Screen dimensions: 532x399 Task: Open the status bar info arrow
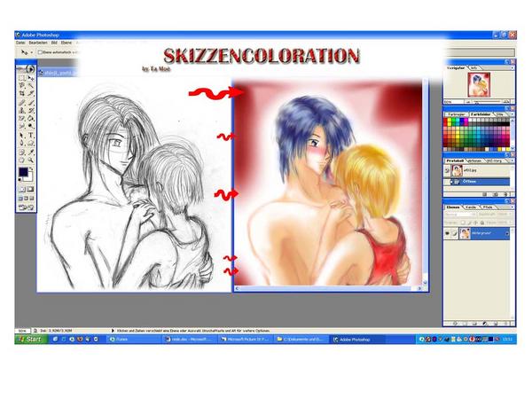(113, 330)
